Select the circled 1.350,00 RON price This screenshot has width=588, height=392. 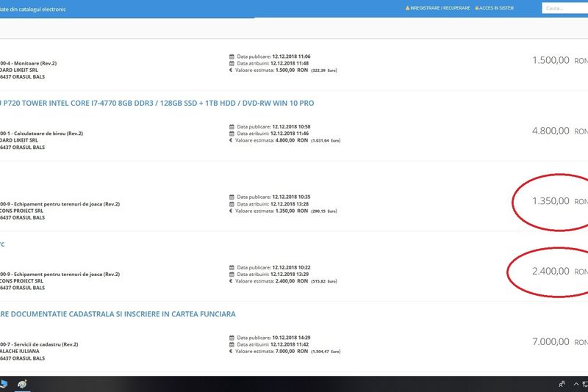[551, 201]
